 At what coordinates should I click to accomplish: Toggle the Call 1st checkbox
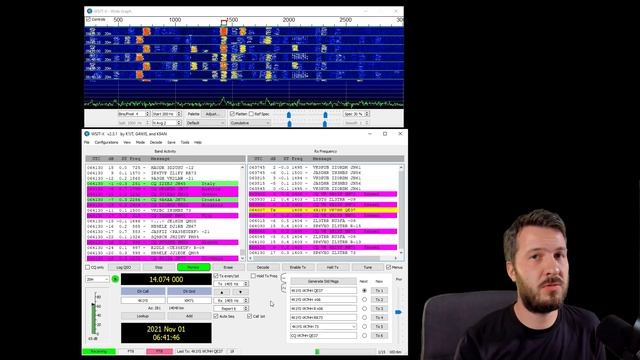coord(249,316)
